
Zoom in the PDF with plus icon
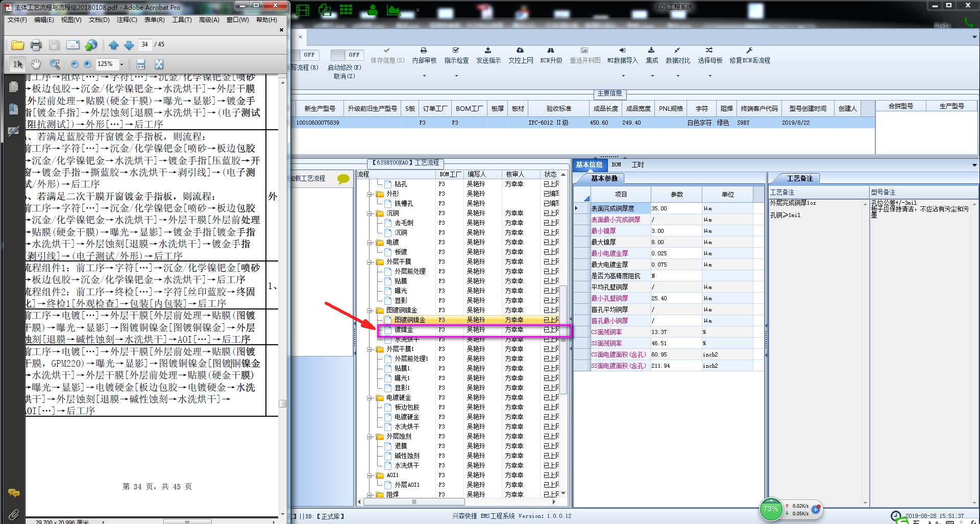click(87, 64)
